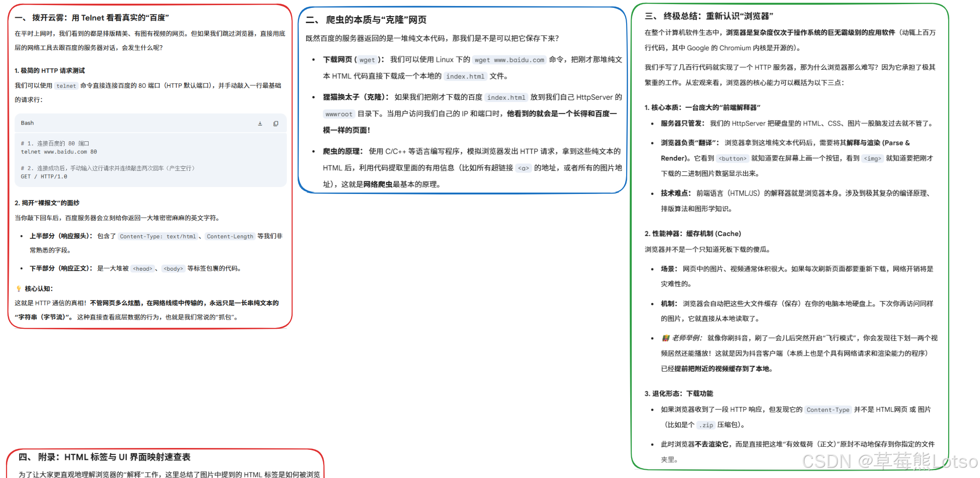Click subheading '2. 揭开"裸报文"的面纱'
980x478 pixels.
point(47,203)
